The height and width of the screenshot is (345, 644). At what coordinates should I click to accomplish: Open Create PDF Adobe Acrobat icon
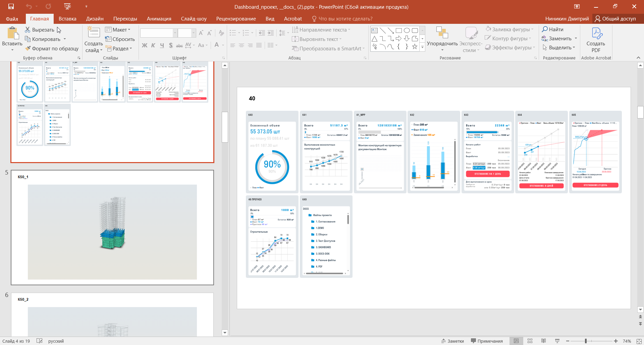click(x=596, y=34)
